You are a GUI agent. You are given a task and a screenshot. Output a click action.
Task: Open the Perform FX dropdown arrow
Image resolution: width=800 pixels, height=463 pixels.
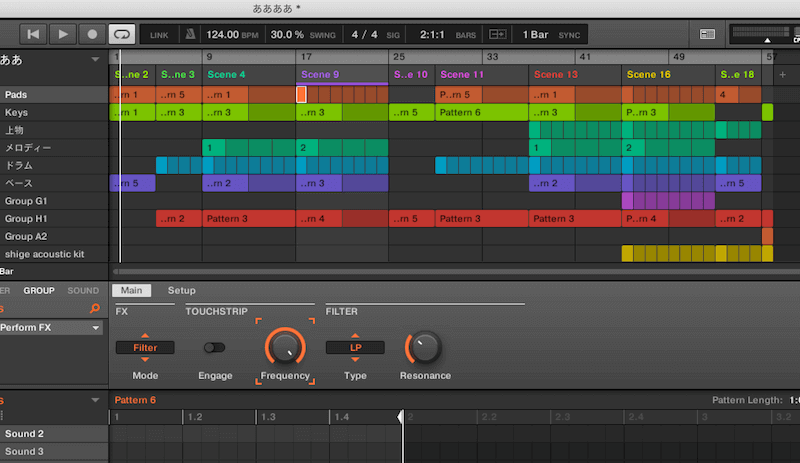[96, 328]
